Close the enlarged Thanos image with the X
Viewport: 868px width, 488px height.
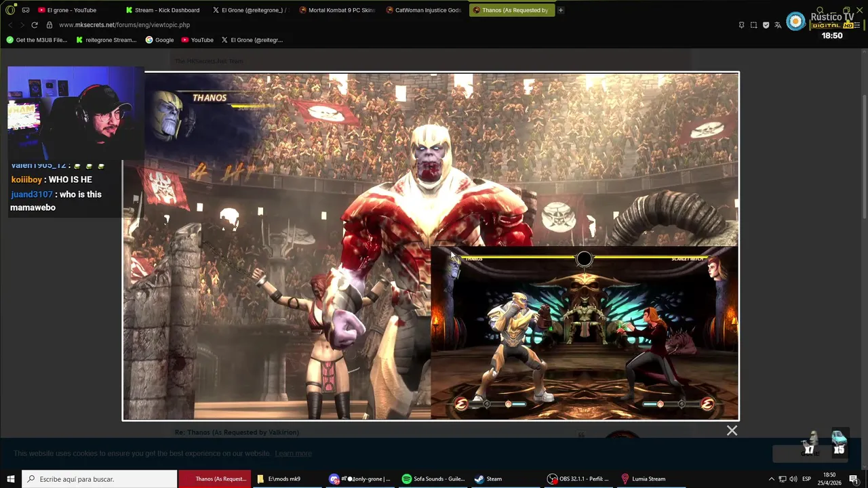[x=732, y=430]
